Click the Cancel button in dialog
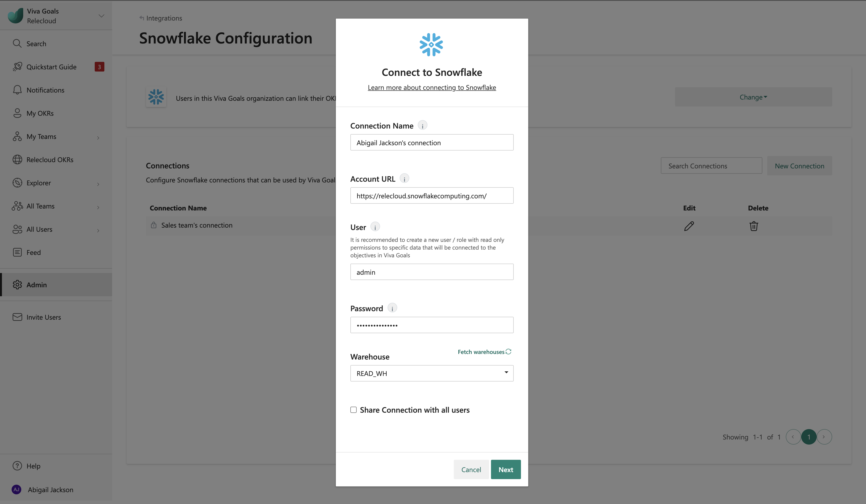Image resolution: width=866 pixels, height=504 pixels. (471, 470)
